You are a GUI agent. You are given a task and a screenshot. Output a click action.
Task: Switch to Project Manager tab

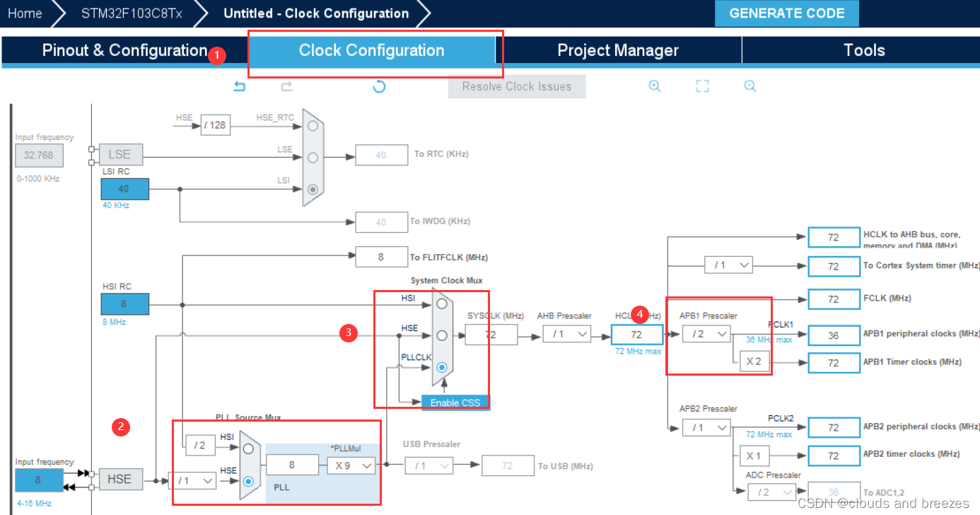pos(618,51)
